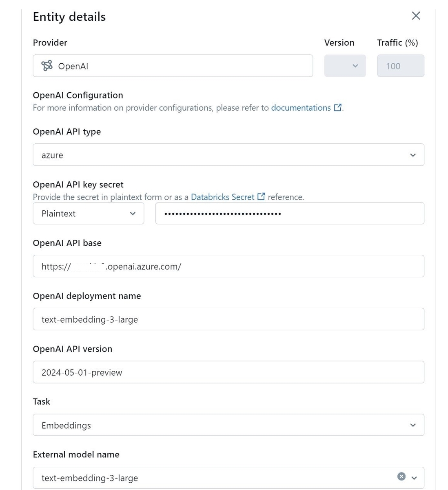Click the OpenAI deployment name field
This screenshot has height=490, width=448.
coord(228,319)
